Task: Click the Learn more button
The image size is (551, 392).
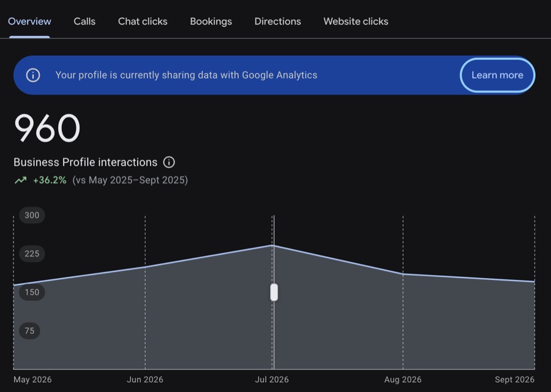Action: click(497, 75)
